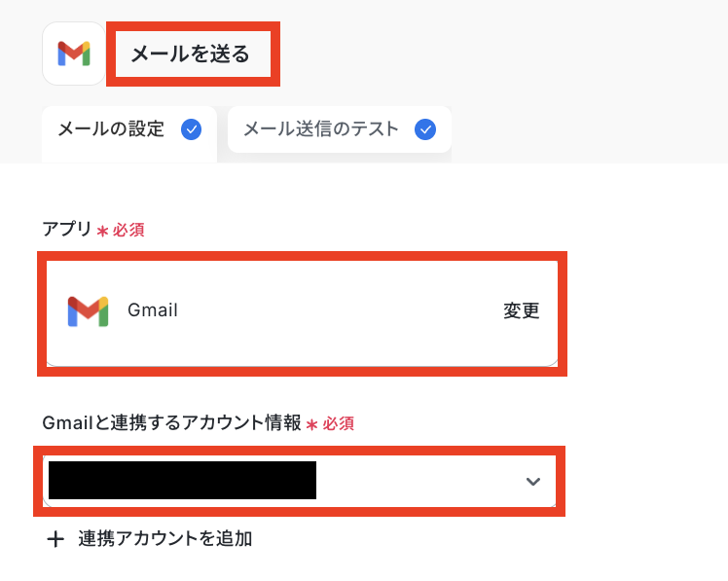728x581 pixels.
Task: Select the Gmail app selection box
Action: [x=302, y=313]
